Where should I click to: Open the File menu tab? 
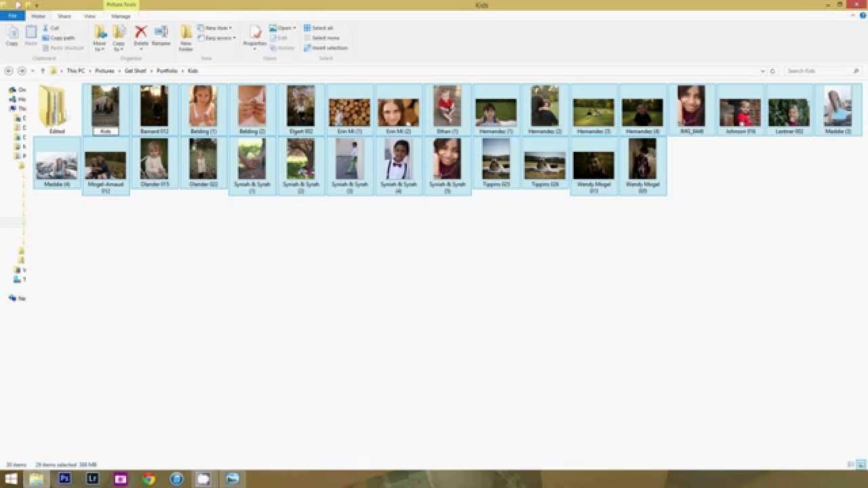12,16
